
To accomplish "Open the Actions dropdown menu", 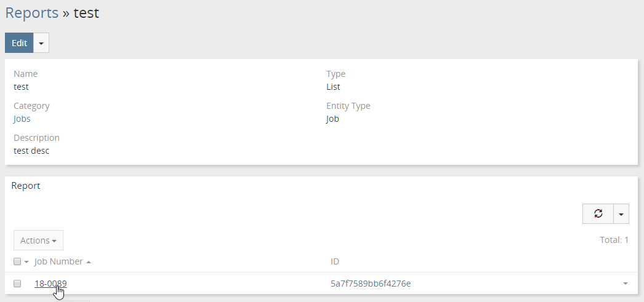I will coord(38,240).
